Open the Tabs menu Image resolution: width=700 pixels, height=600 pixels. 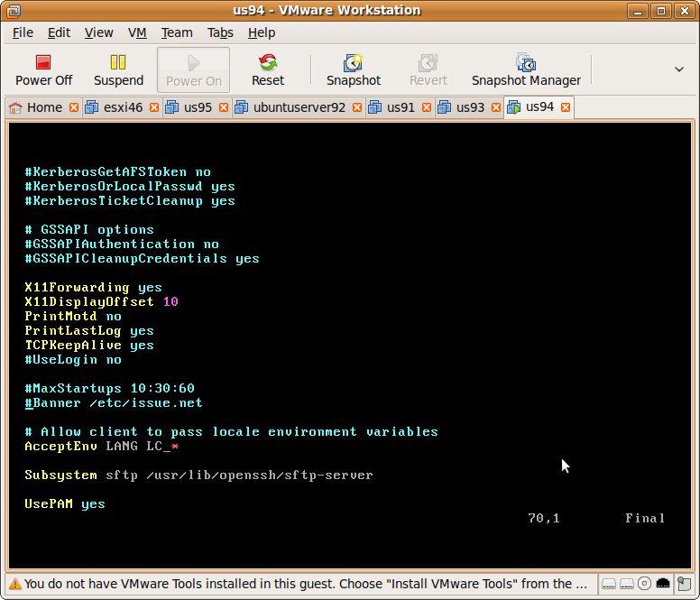click(220, 32)
